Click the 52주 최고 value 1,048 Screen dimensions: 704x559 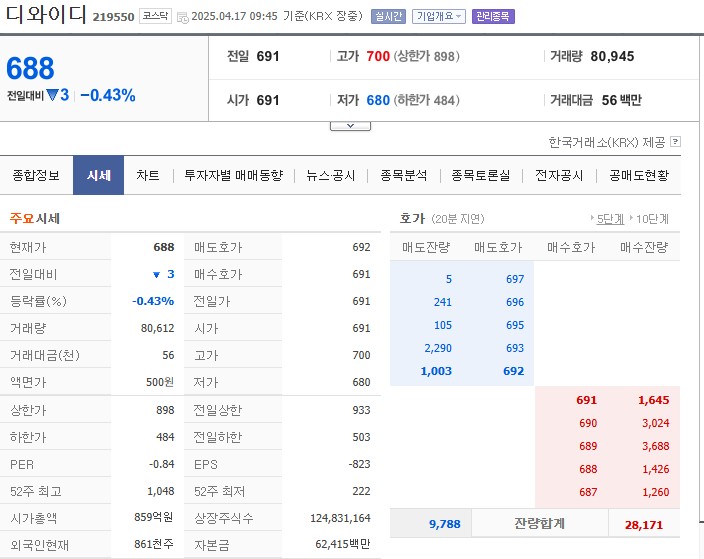pos(161,491)
